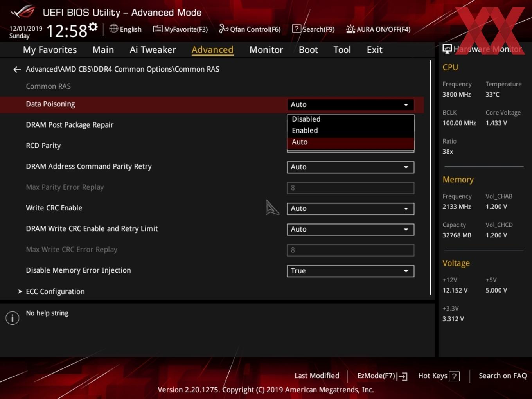Click the 32768 MB capacity value
532x399 pixels.
tap(457, 235)
